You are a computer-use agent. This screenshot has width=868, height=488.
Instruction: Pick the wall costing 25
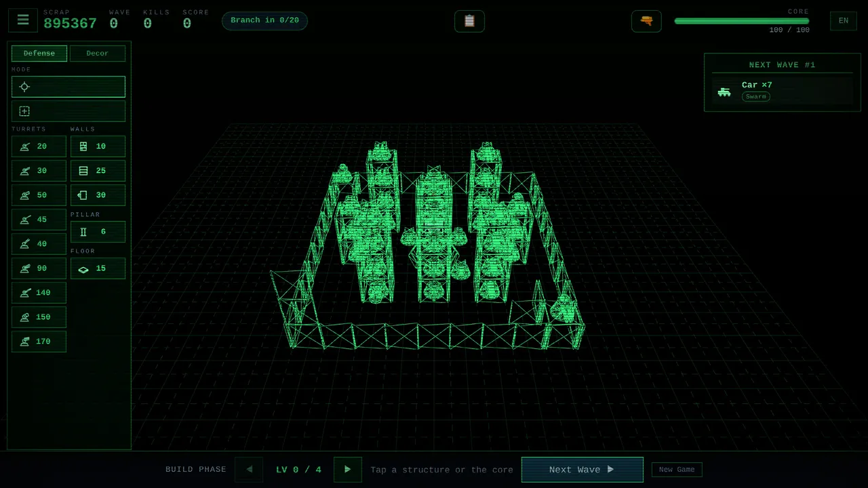98,171
